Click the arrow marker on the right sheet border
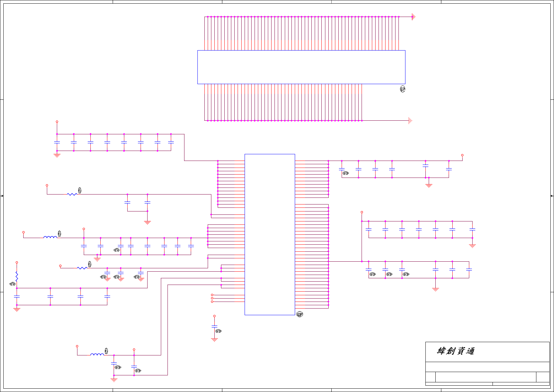Screen dimensions: 554x392 [552, 196]
